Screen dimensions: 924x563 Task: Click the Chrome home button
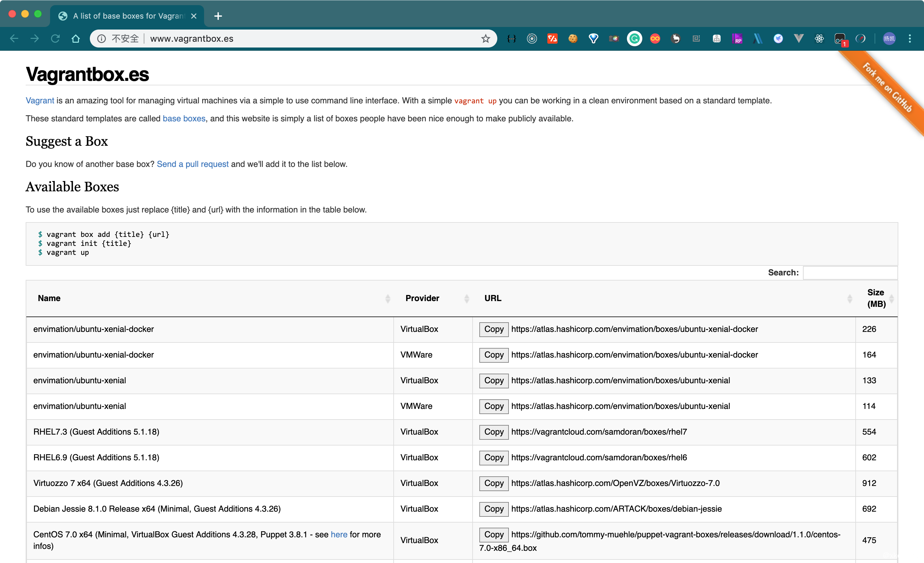pyautogui.click(x=76, y=39)
